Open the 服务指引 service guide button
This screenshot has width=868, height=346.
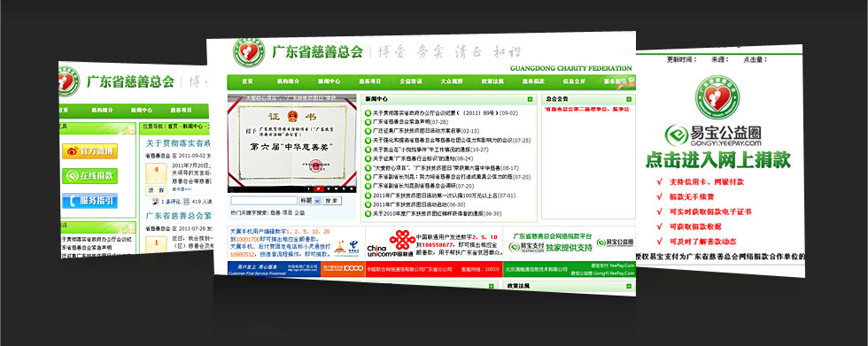(x=89, y=201)
